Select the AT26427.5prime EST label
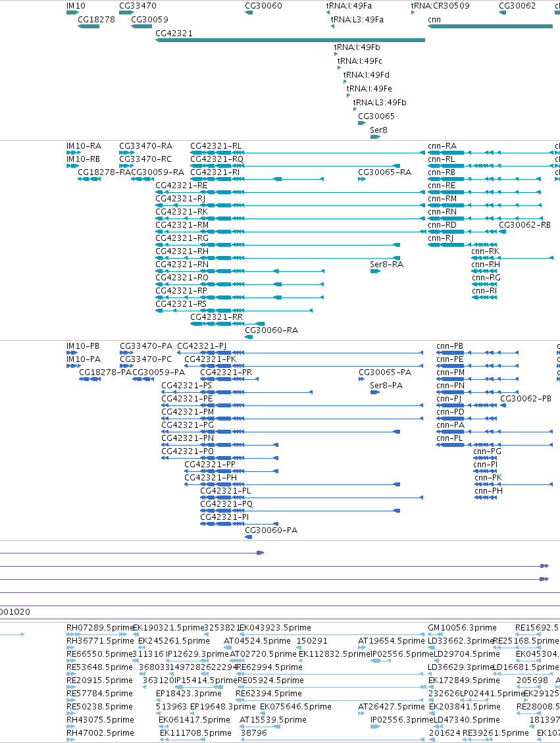The height and width of the screenshot is (743, 560). (x=392, y=707)
